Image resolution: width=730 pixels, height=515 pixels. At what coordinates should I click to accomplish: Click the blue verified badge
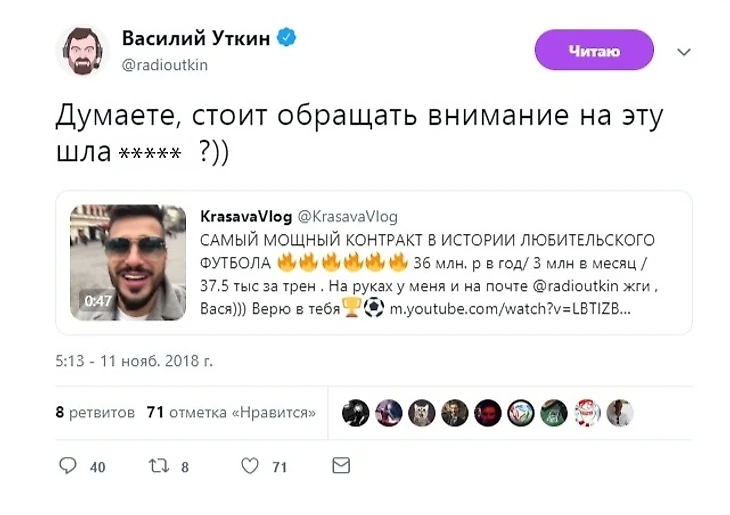(x=287, y=37)
